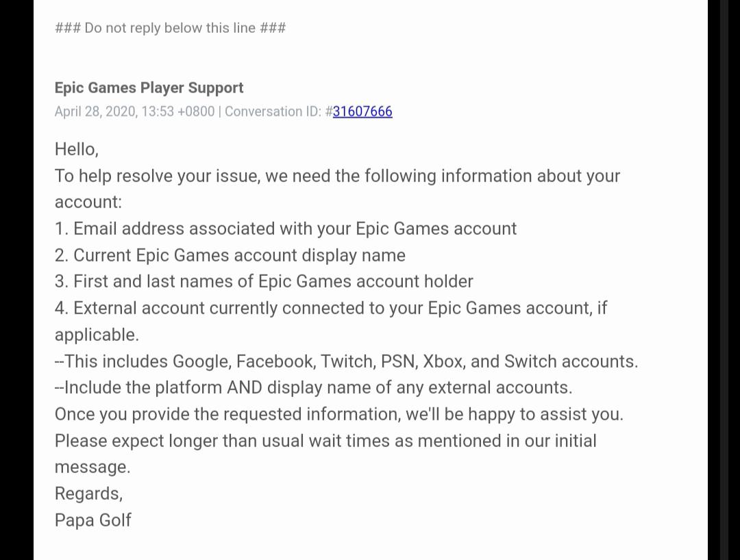
Task: Click the word 'applicable.' in the message
Action: click(97, 335)
